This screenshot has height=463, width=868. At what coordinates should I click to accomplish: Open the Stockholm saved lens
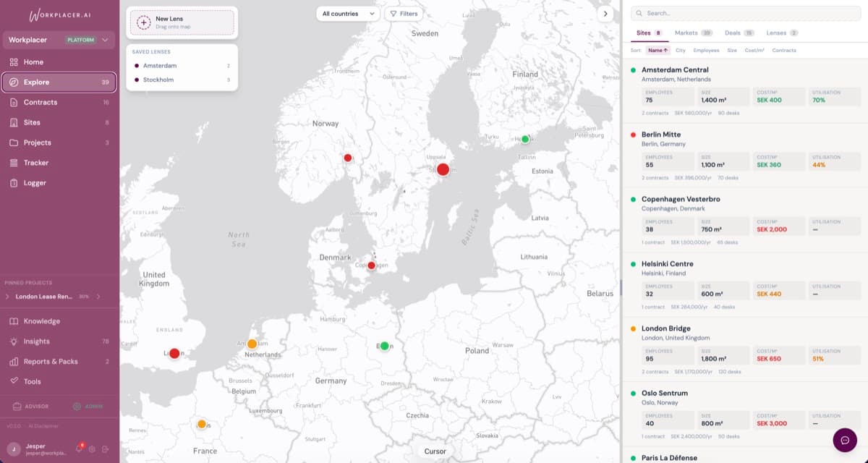[182, 80]
